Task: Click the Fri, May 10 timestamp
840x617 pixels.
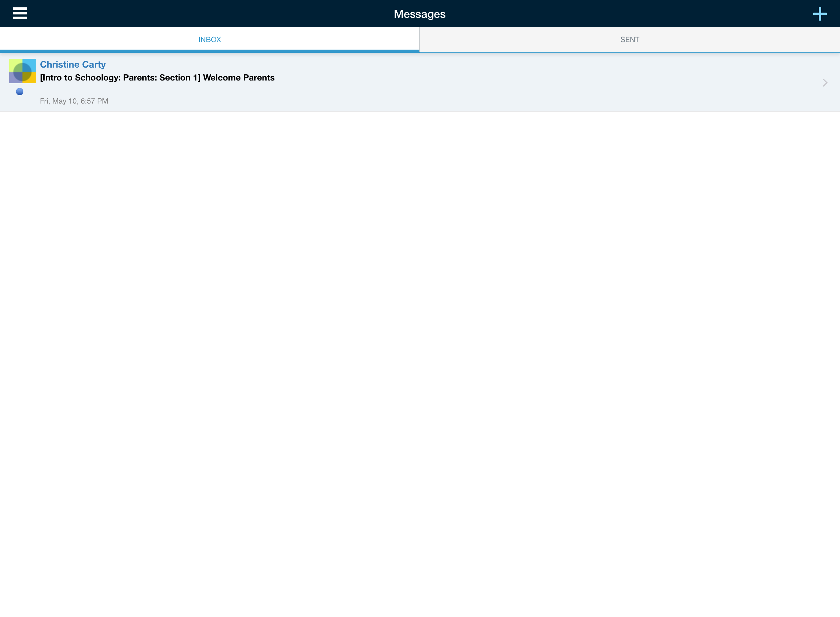Action: click(x=74, y=101)
